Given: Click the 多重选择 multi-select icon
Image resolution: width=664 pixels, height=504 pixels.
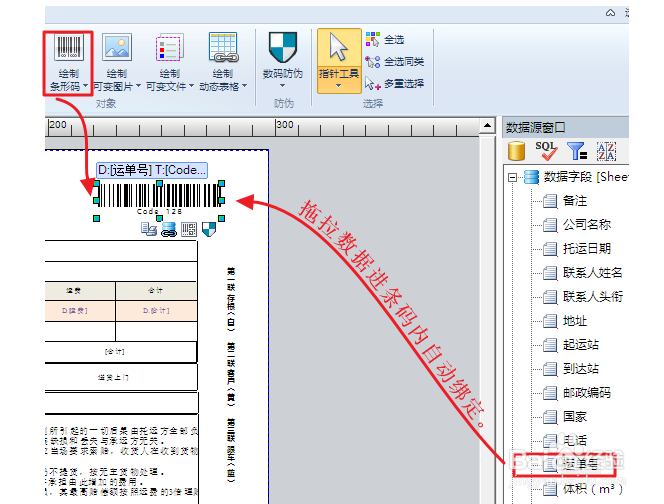Looking at the screenshot, I should click(372, 83).
